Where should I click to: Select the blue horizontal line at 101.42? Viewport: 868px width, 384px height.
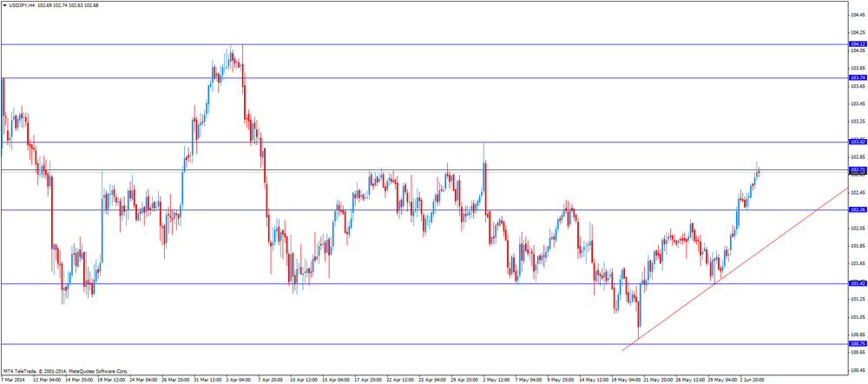(x=424, y=284)
